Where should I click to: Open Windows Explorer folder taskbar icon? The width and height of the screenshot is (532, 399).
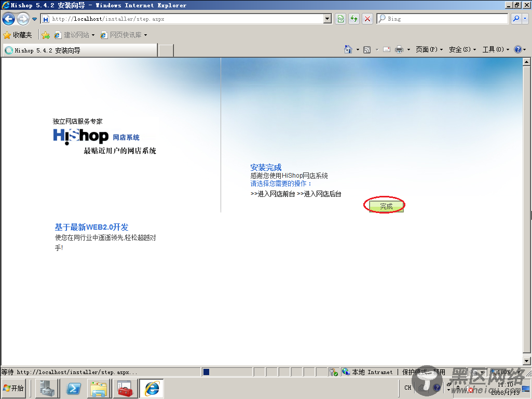[x=99, y=389]
